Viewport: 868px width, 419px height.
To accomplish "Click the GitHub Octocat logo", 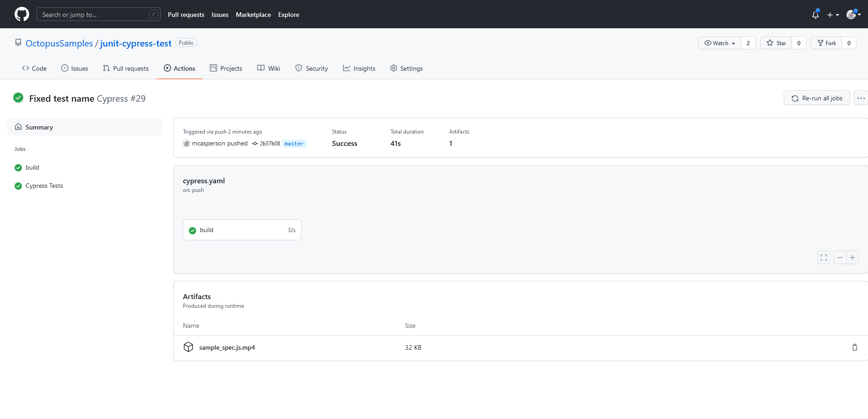I will click(x=22, y=14).
